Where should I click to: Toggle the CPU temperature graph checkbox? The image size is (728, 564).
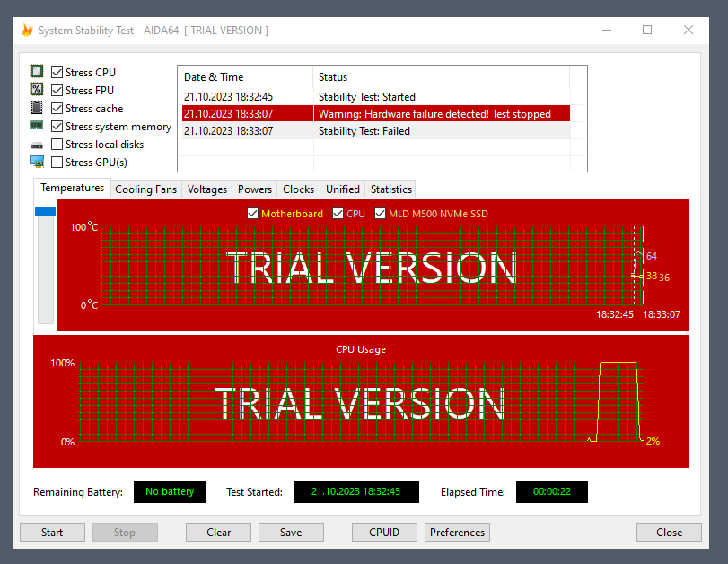(338, 214)
